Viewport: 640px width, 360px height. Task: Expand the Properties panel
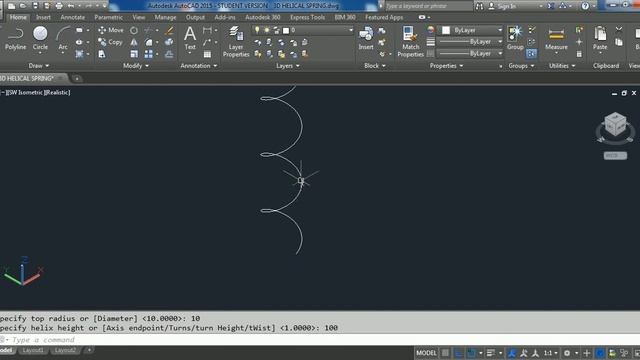click(x=447, y=66)
